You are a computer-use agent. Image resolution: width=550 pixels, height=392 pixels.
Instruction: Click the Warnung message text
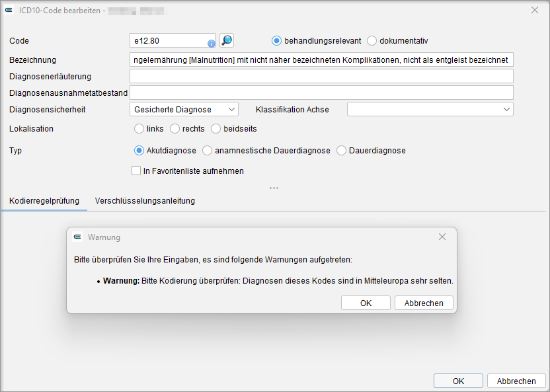278,281
